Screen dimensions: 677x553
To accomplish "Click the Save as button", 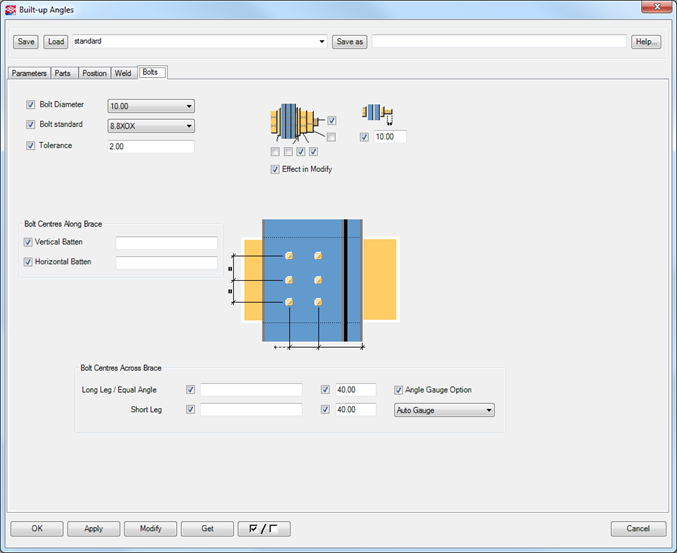I will [350, 42].
